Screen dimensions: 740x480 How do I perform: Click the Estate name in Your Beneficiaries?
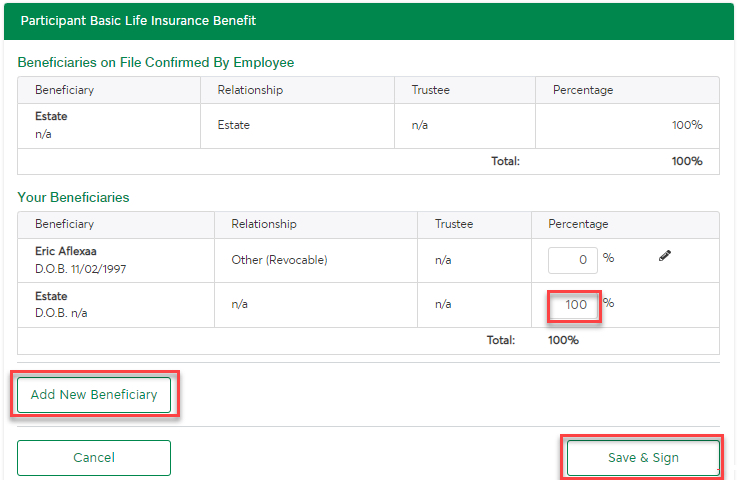51,296
